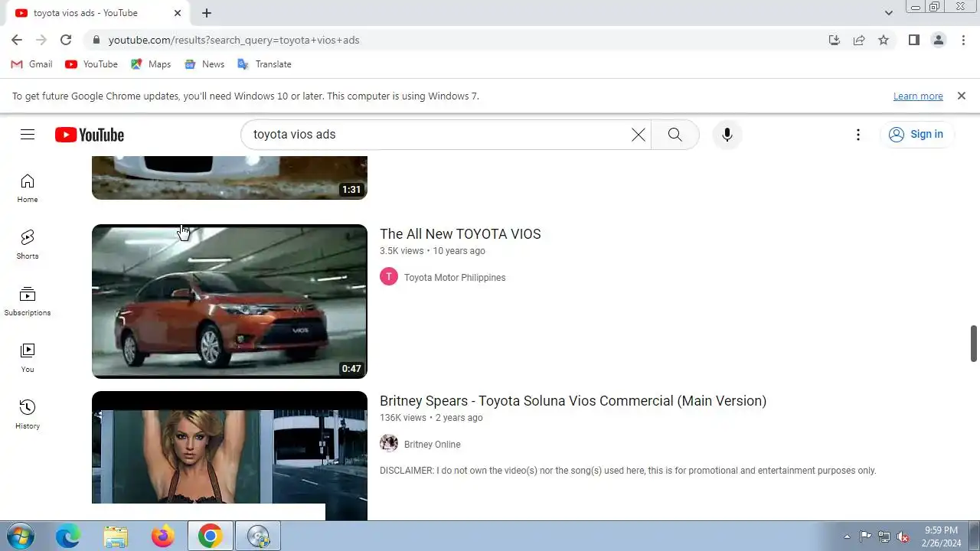This screenshot has width=980, height=551.
Task: Click the DISCLAIMER description text
Action: point(628,471)
